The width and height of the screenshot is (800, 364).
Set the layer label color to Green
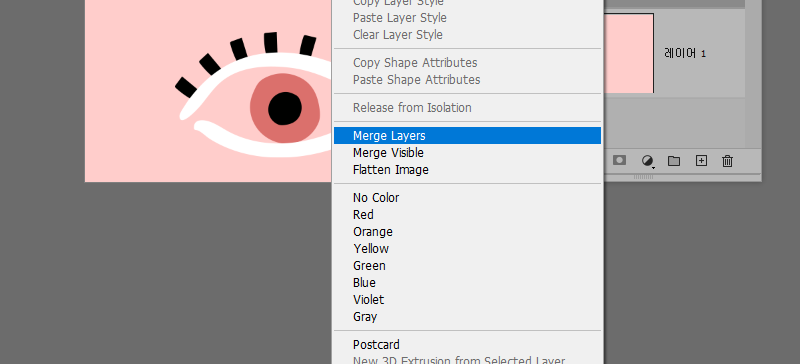[x=467, y=265]
